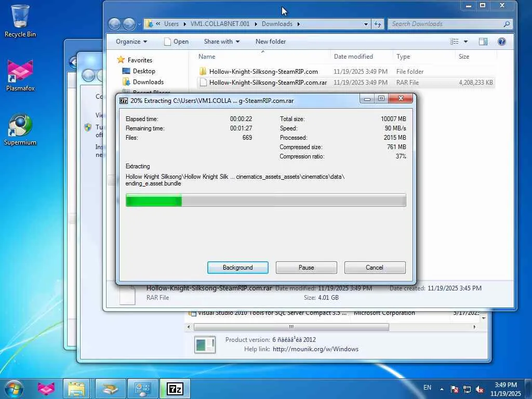532x399 pixels.
Task: Select Downloads in the address breadcrumb
Action: (x=277, y=24)
